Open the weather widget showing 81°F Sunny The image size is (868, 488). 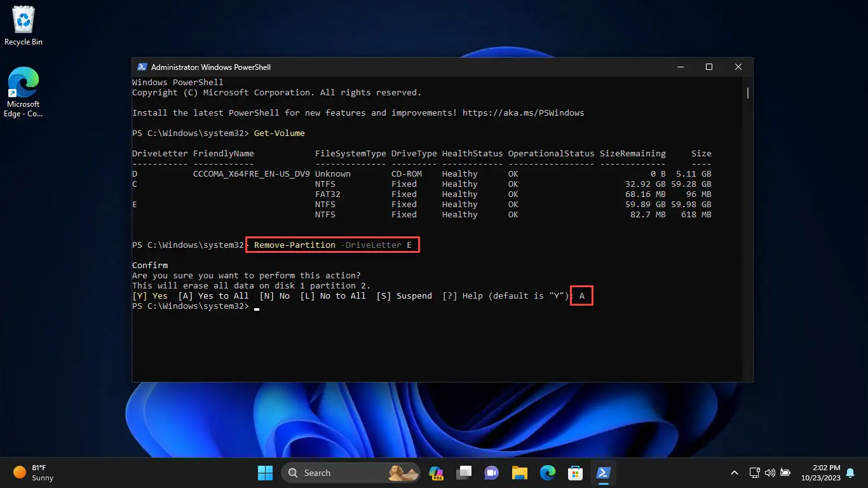(x=34, y=473)
